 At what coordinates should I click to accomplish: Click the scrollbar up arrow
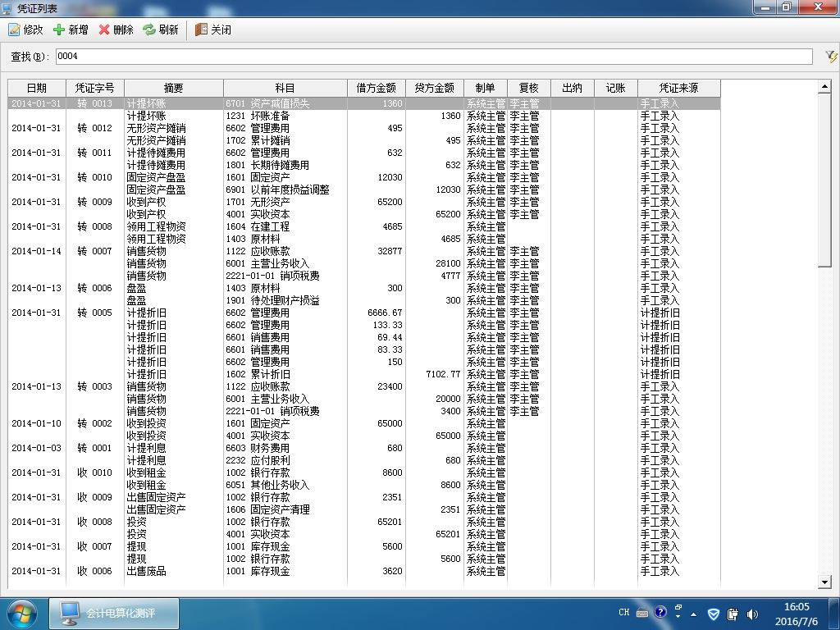tap(825, 86)
